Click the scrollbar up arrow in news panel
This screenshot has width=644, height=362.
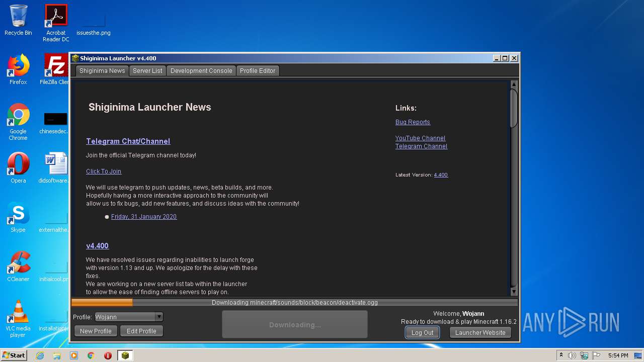pyautogui.click(x=514, y=84)
